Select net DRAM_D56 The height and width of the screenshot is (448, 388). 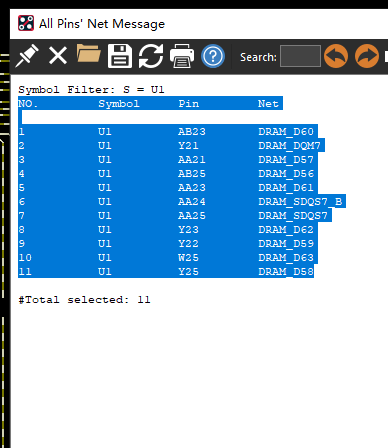tap(286, 174)
